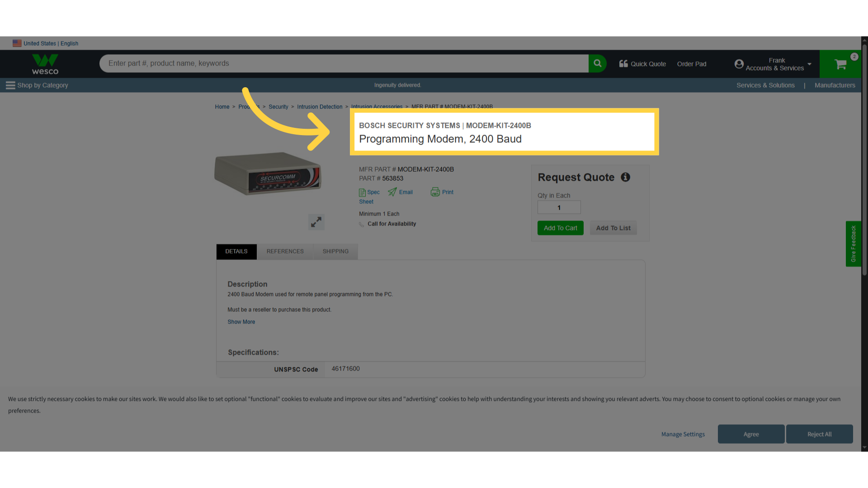
Task: Click the Frank account avatar icon
Action: coord(739,64)
